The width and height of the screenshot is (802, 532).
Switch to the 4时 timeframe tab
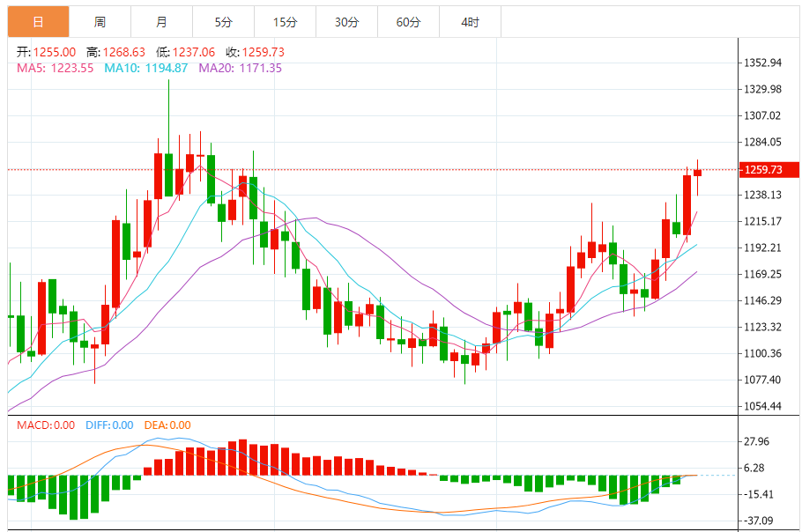tap(470, 22)
